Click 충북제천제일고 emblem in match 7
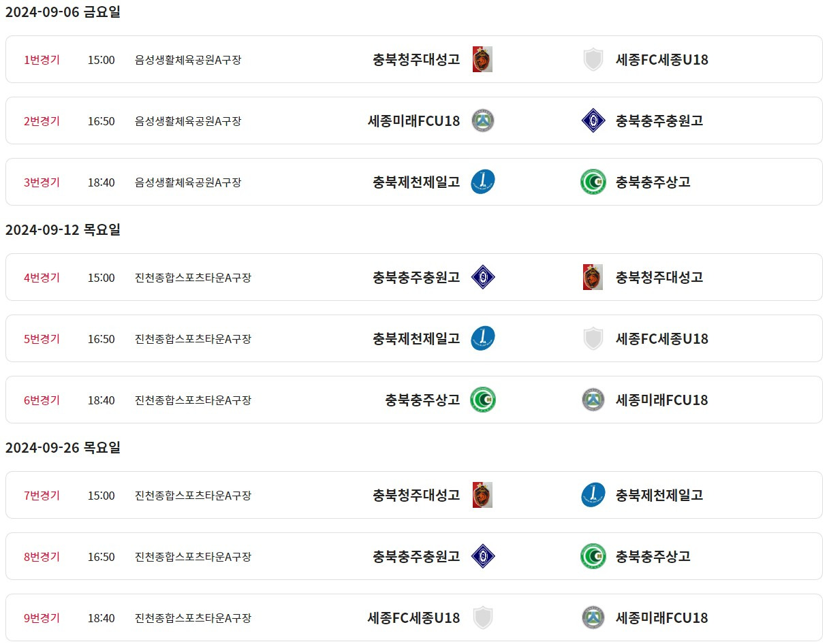The image size is (829, 644). pos(593,495)
